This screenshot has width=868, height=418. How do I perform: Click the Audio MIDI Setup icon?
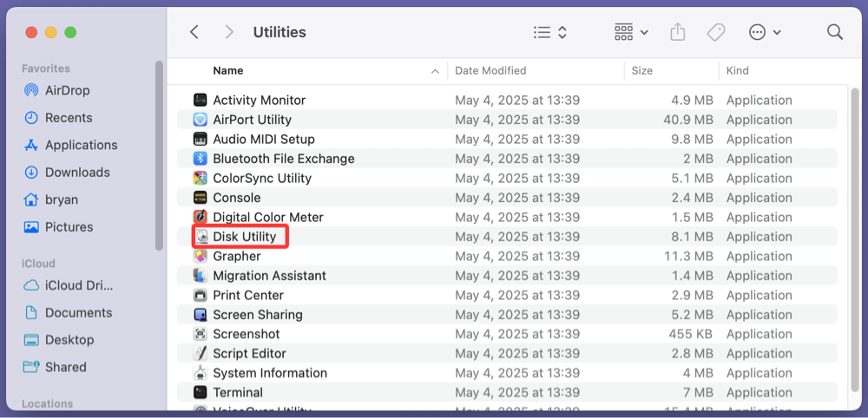coord(200,139)
